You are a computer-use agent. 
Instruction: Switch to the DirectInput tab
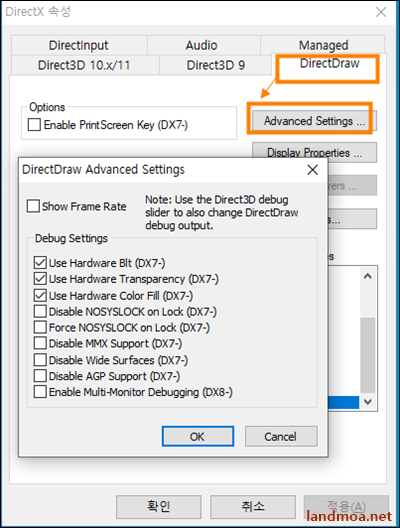click(x=79, y=45)
